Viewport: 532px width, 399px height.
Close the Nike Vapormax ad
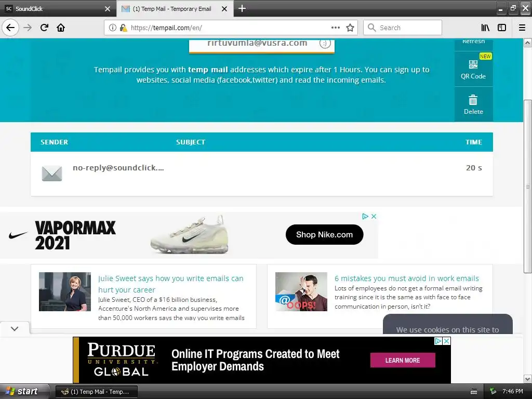click(x=374, y=217)
